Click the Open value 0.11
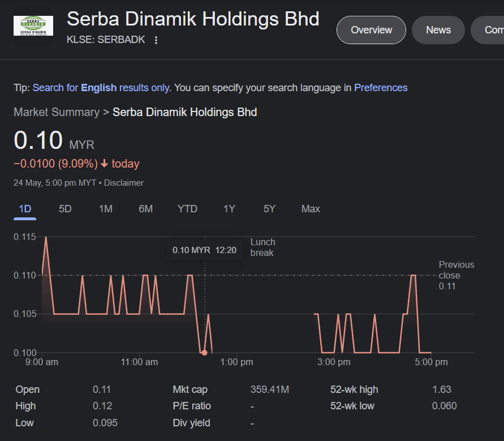The width and height of the screenshot is (504, 441). click(x=102, y=389)
